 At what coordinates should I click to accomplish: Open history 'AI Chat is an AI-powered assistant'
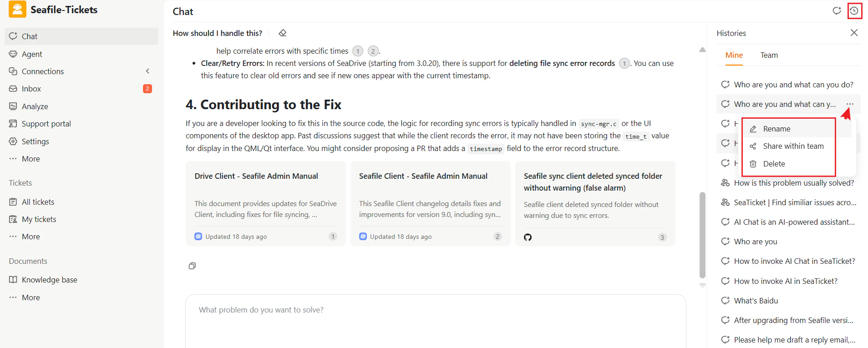click(788, 222)
